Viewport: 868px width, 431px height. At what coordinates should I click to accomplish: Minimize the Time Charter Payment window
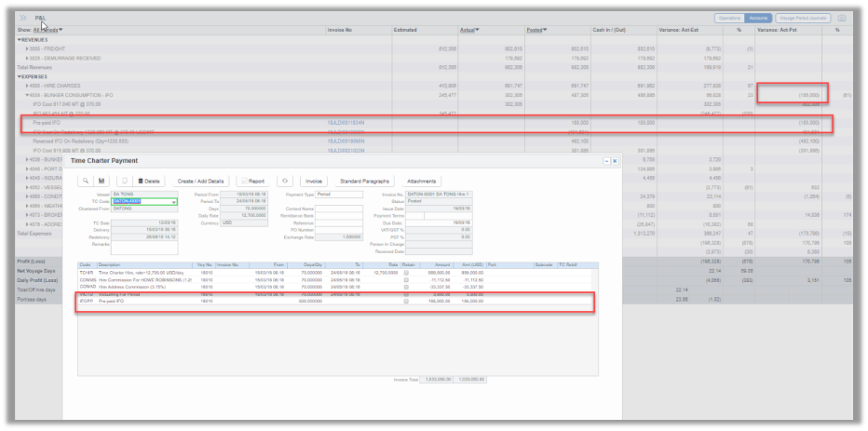(x=606, y=161)
